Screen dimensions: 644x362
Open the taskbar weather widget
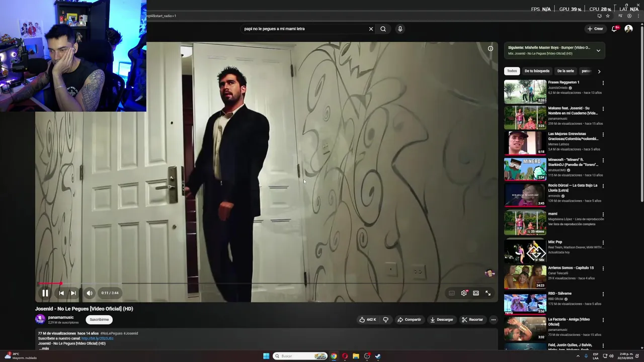(20, 356)
